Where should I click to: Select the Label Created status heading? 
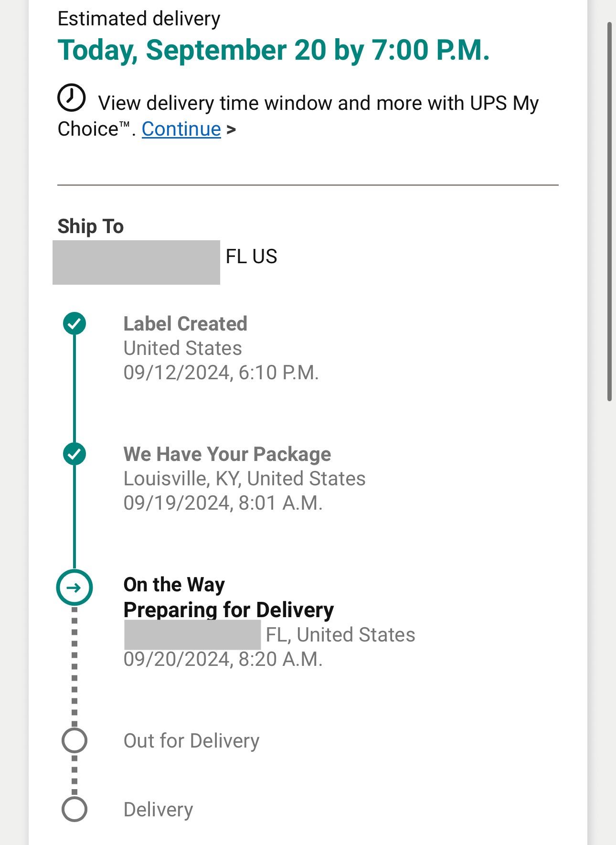(x=185, y=324)
